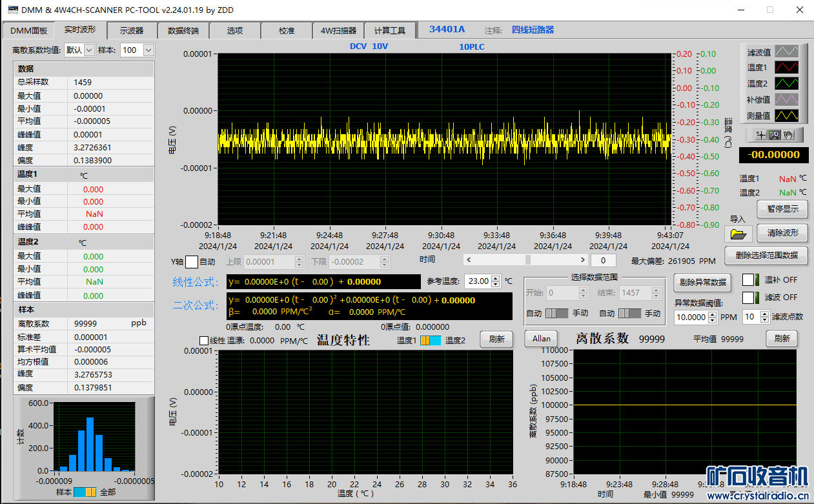This screenshot has height=504, width=814.
Task: Click the red 温度1 plot legend icon
Action: (x=786, y=67)
